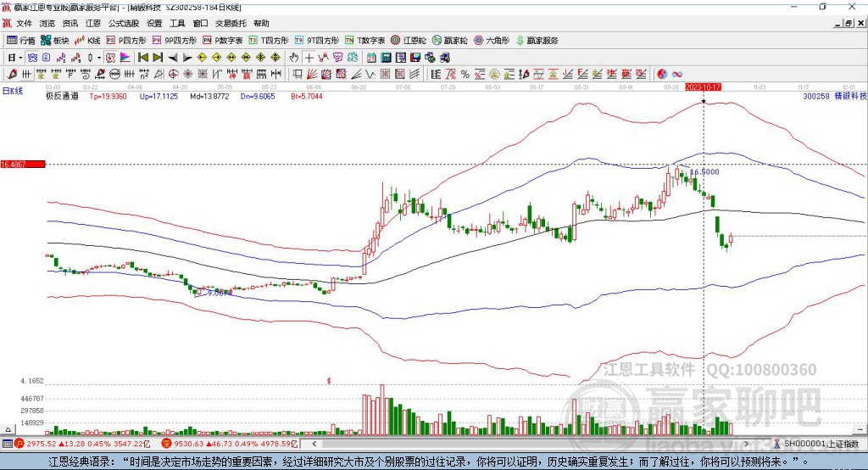Open the 文件 menu
This screenshot has width=868, height=470.
coord(24,23)
